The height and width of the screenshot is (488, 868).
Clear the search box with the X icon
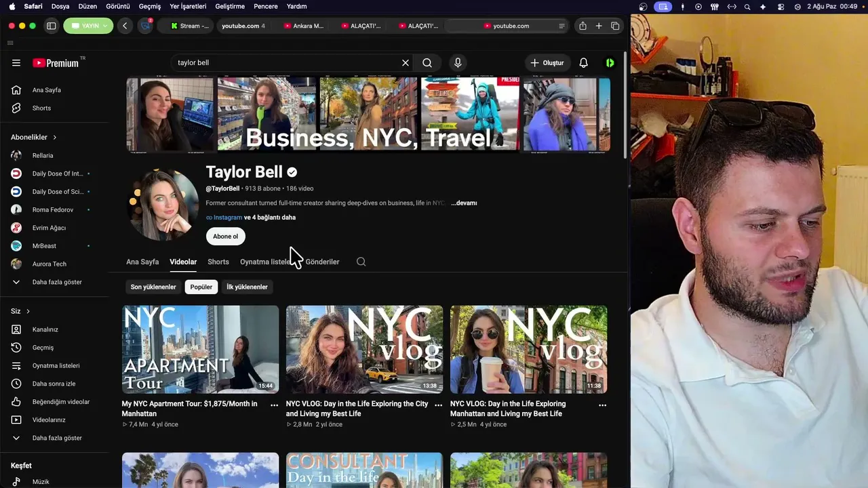(x=406, y=63)
